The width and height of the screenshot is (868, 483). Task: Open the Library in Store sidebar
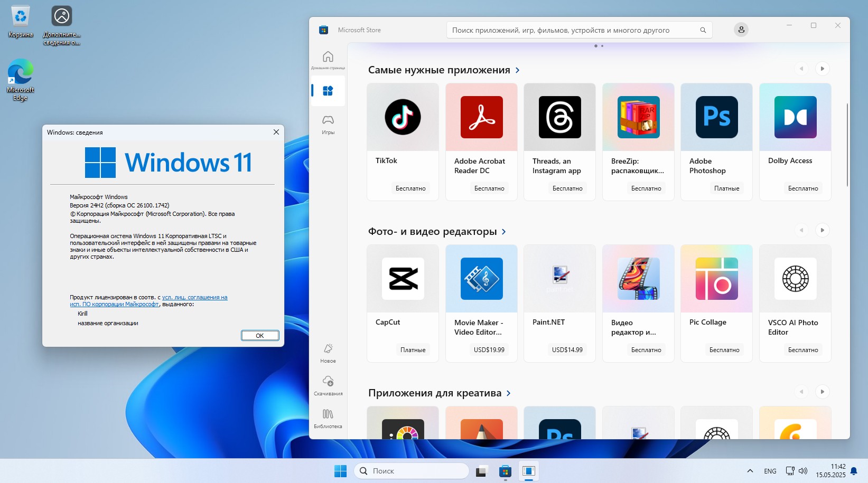[x=328, y=419]
